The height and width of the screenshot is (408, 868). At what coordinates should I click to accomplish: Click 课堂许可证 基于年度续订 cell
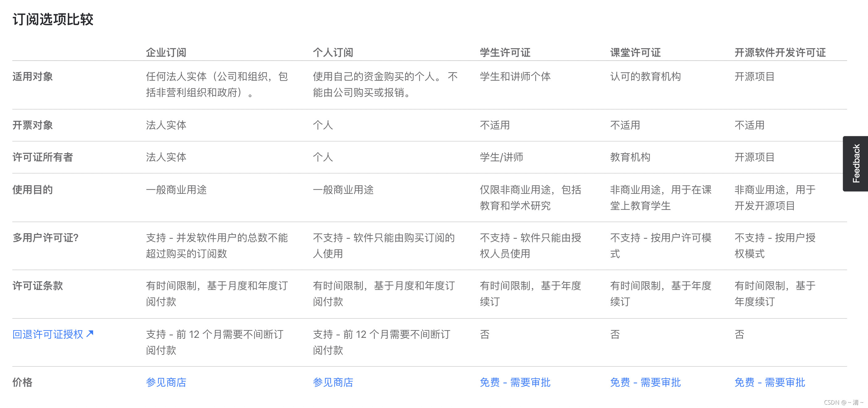point(661,294)
